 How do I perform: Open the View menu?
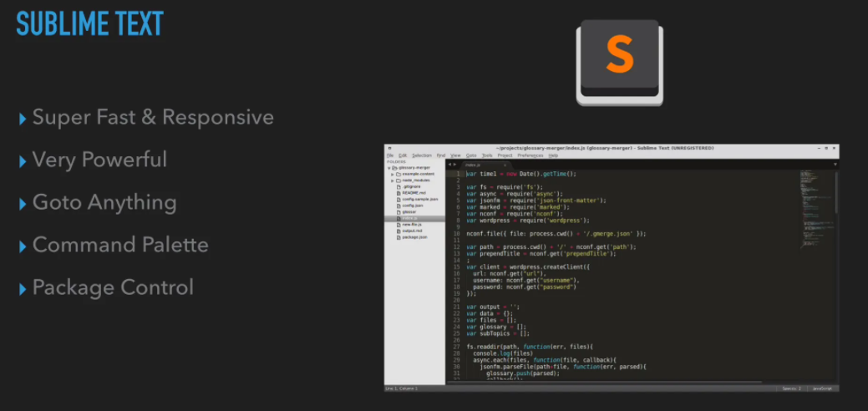tap(455, 155)
